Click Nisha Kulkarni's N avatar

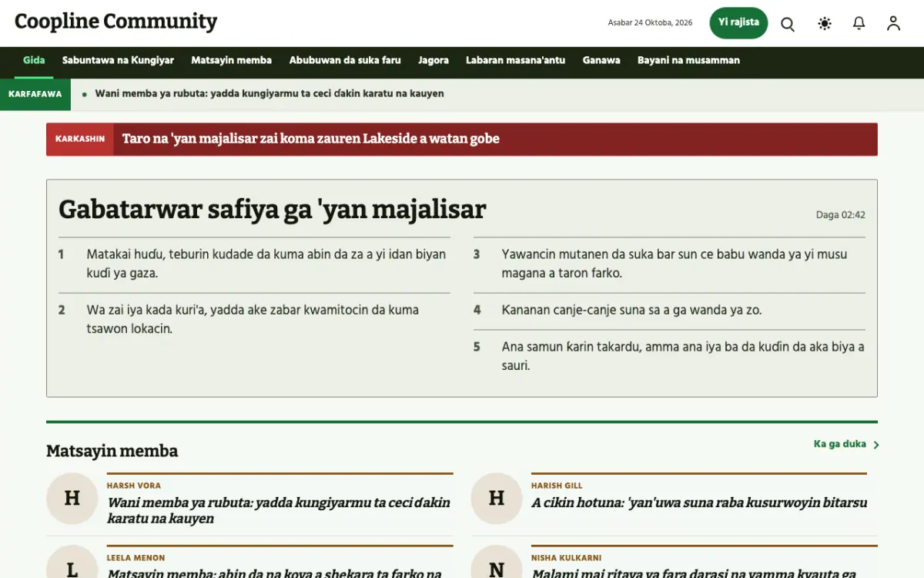click(x=497, y=563)
